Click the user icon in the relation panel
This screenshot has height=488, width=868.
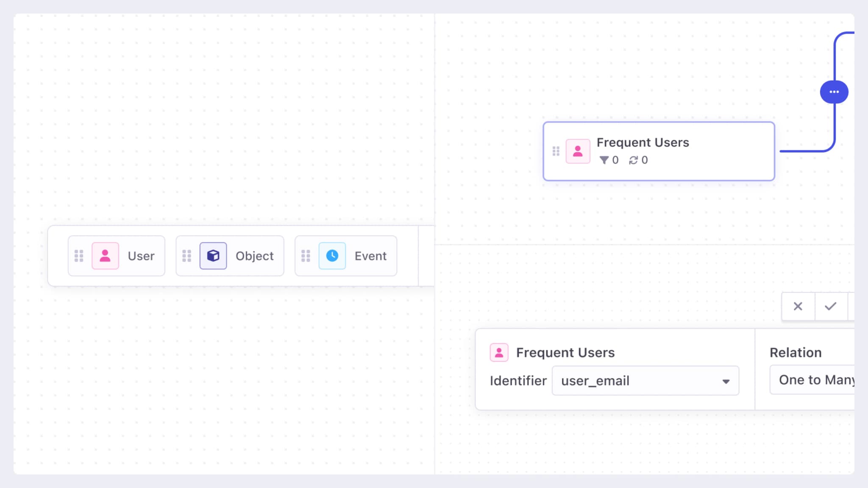tap(499, 352)
